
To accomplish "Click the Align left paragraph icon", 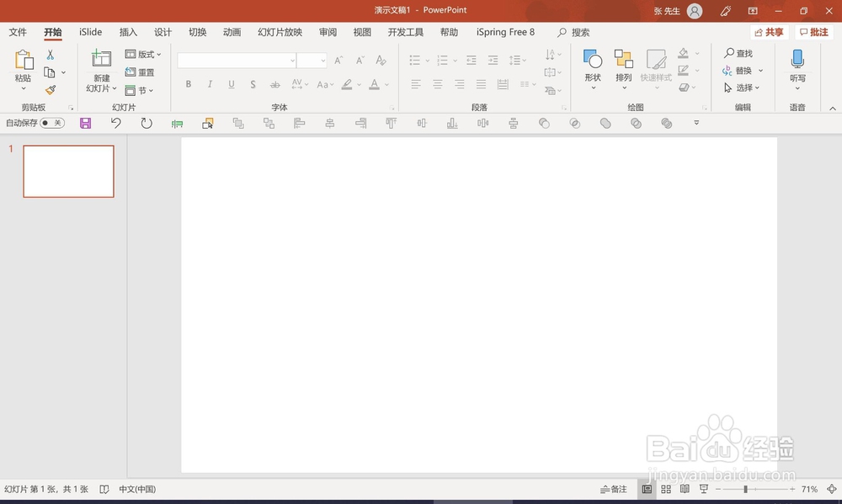I will pos(416,84).
